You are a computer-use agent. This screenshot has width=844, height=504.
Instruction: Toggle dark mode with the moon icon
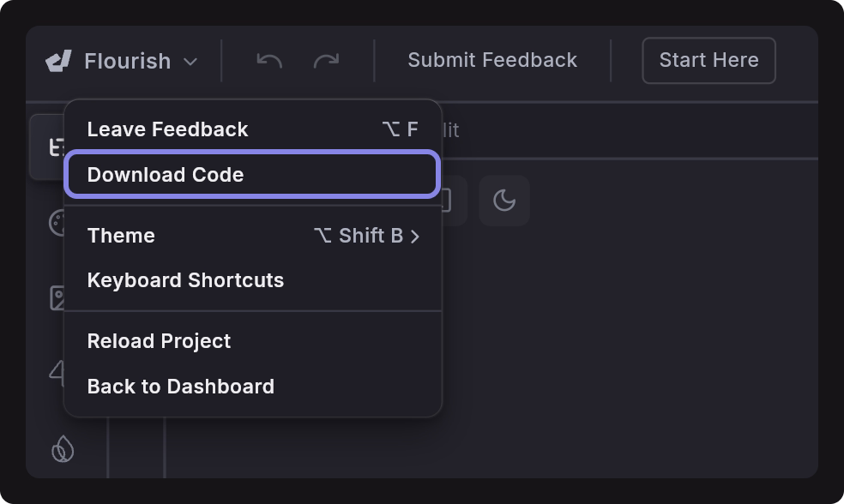point(504,201)
